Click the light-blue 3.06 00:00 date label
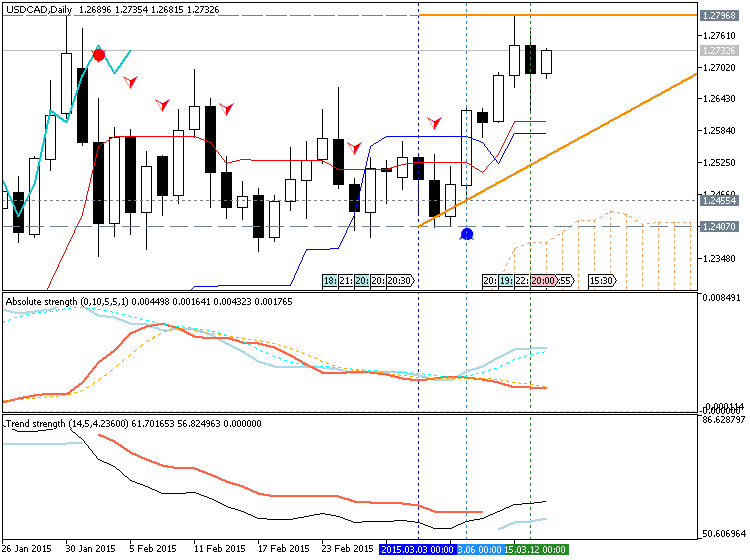The image size is (750, 560). 480,549
